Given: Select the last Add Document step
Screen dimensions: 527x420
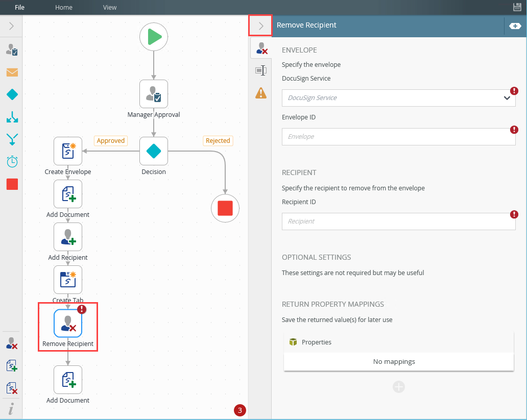Looking at the screenshot, I should coord(68,380).
